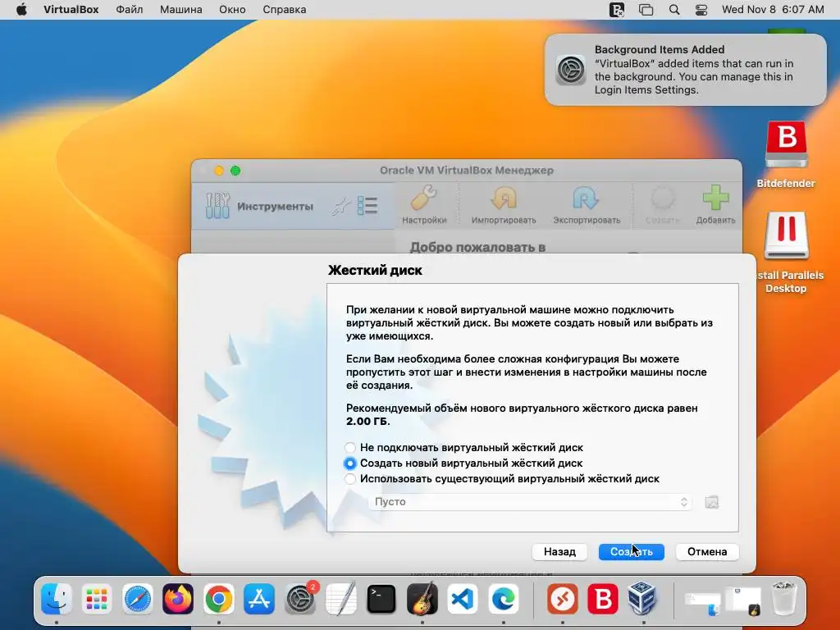Viewport: 840px width, 630px height.
Task: Open the tools list menu icon
Action: pos(367,206)
